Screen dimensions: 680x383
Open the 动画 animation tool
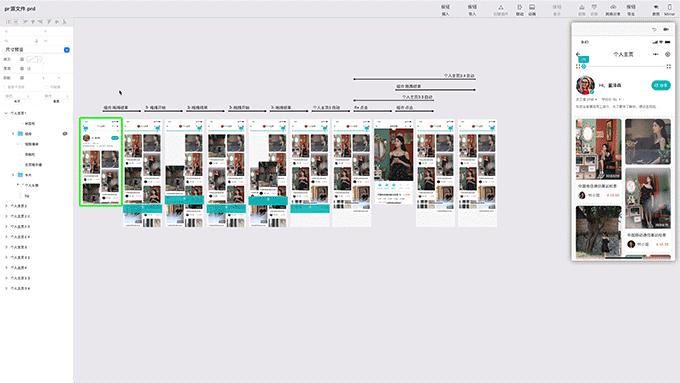click(x=532, y=10)
